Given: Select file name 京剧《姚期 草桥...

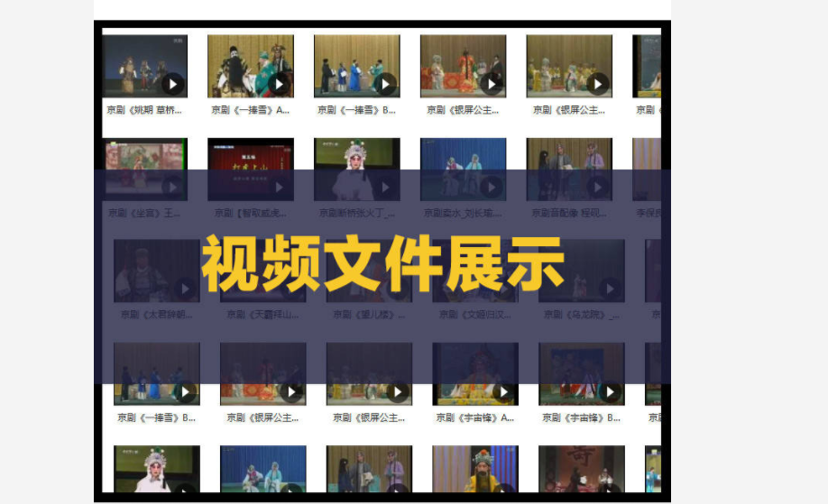Looking at the screenshot, I should click(x=144, y=110).
